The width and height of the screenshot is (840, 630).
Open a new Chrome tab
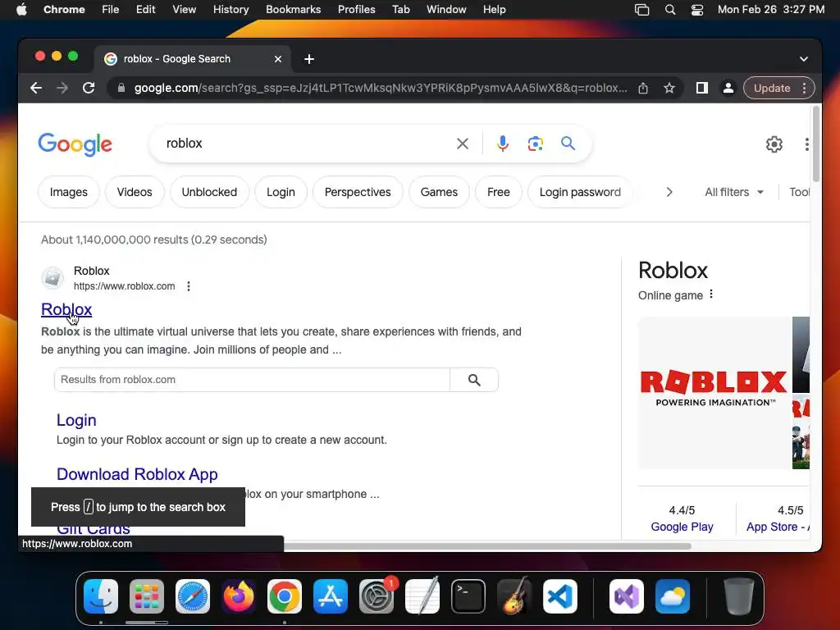click(x=309, y=59)
